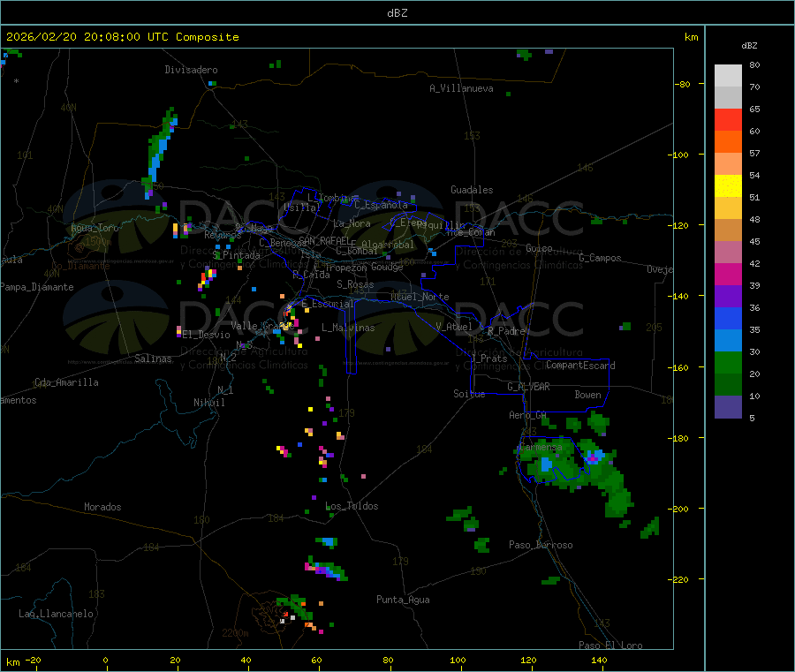Click the dBZ title at top
Screen dimensions: 795x672
pyautogui.click(x=397, y=13)
